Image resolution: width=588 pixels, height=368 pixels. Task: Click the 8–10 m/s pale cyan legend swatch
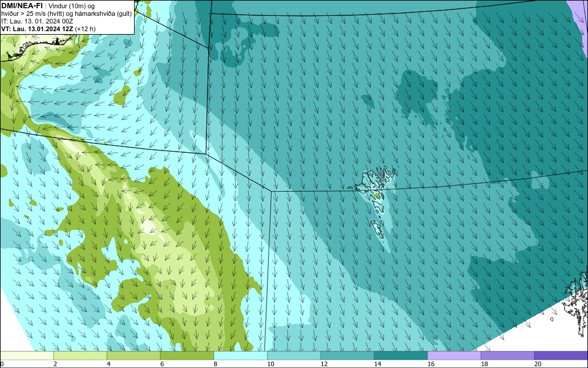240,355
